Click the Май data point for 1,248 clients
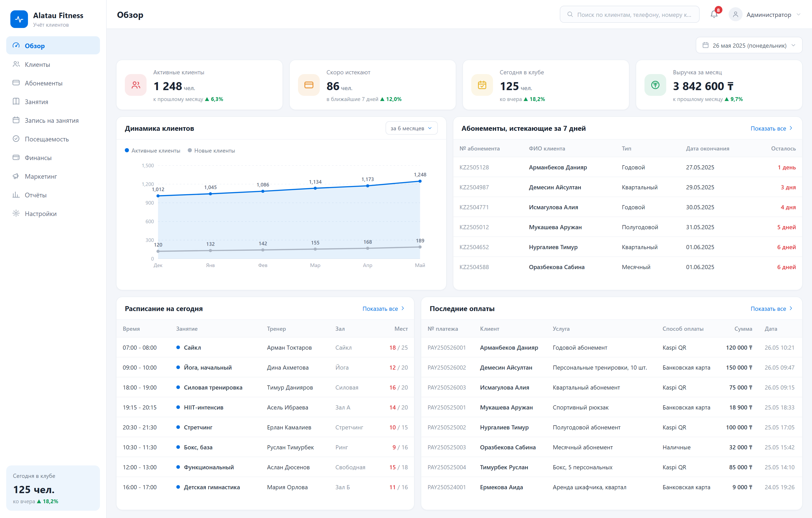Viewport: 812px width, 518px height. point(420,181)
